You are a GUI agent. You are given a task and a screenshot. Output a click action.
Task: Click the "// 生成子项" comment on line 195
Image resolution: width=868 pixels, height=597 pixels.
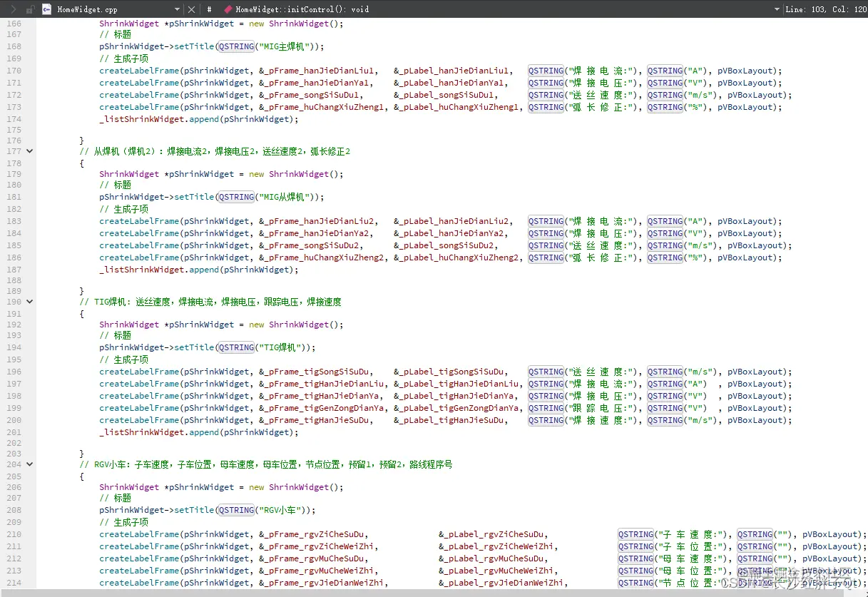pos(123,359)
